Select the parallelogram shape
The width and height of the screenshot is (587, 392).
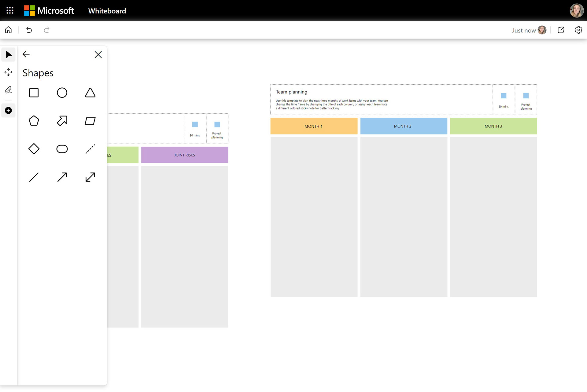90,121
